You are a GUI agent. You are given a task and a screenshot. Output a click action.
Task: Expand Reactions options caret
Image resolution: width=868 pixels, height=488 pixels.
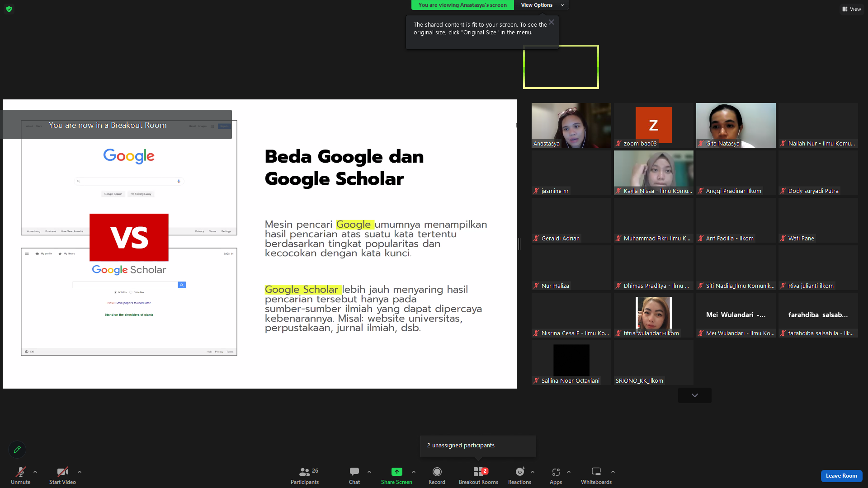click(533, 472)
